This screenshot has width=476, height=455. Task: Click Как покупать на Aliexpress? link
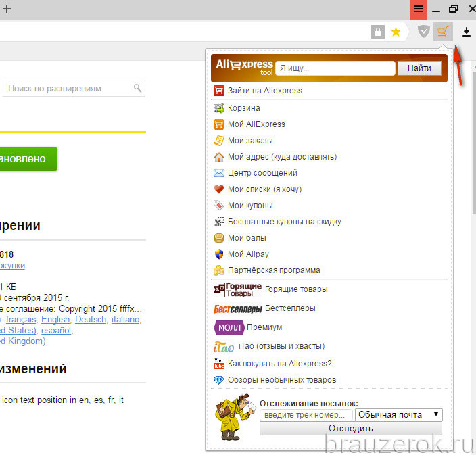click(280, 364)
